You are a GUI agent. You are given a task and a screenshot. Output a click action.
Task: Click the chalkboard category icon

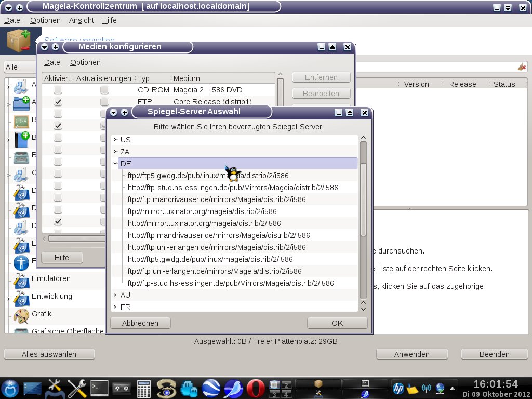click(x=21, y=121)
